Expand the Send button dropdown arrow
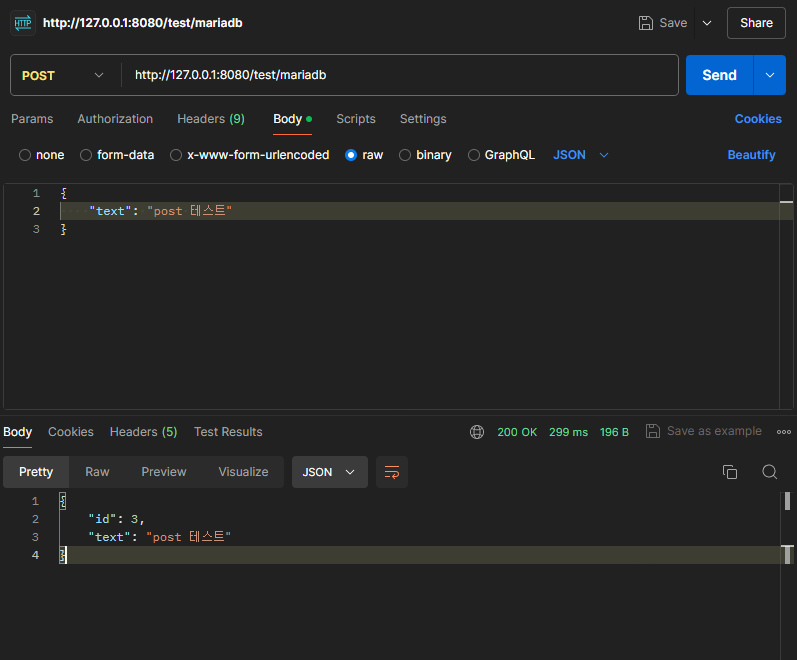 coord(770,75)
